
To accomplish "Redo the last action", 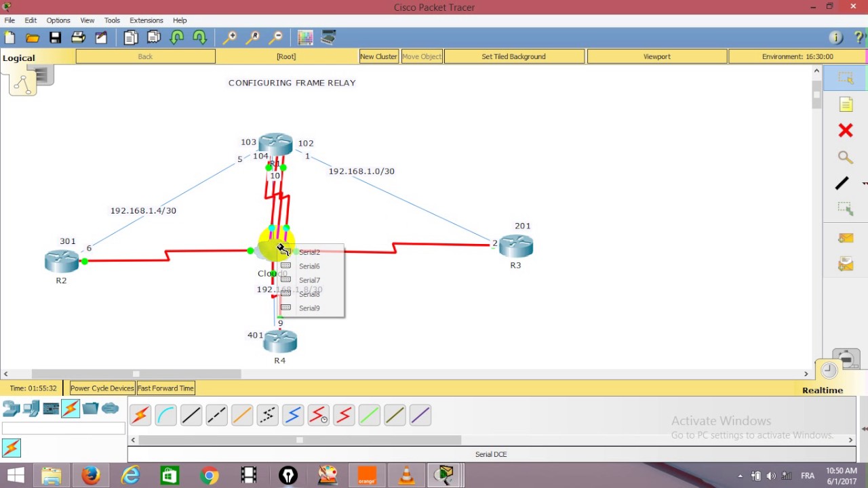I will [x=199, y=38].
